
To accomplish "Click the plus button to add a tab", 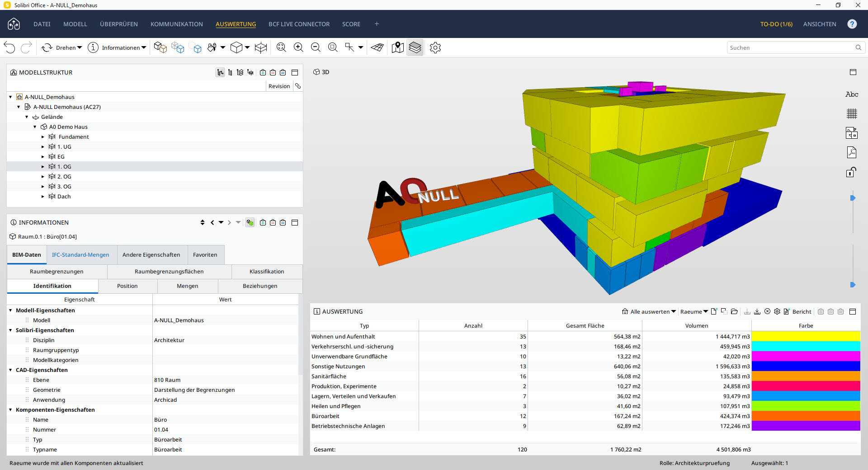I will [377, 24].
